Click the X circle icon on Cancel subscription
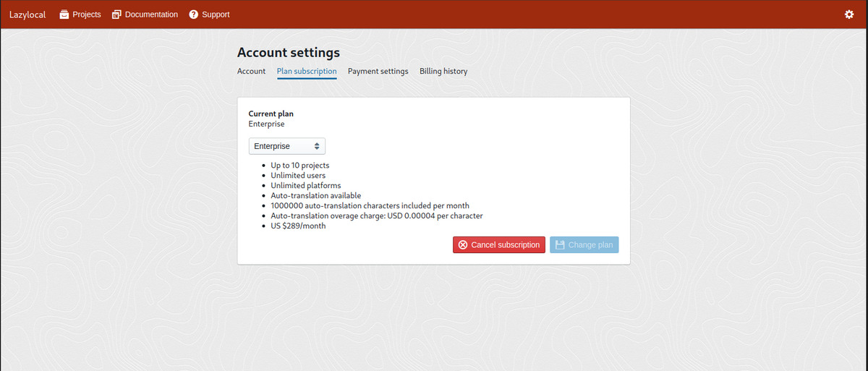This screenshot has height=371, width=868. (463, 245)
